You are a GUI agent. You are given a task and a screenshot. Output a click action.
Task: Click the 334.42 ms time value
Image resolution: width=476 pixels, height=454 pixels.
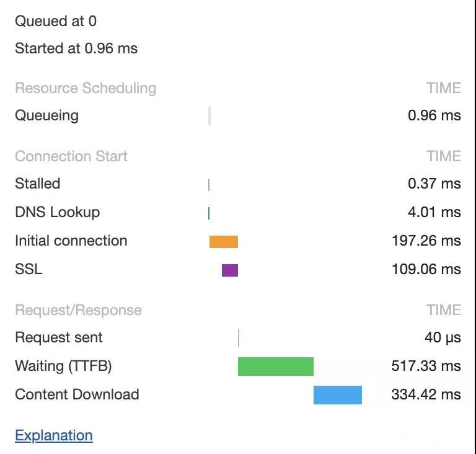[x=426, y=394]
